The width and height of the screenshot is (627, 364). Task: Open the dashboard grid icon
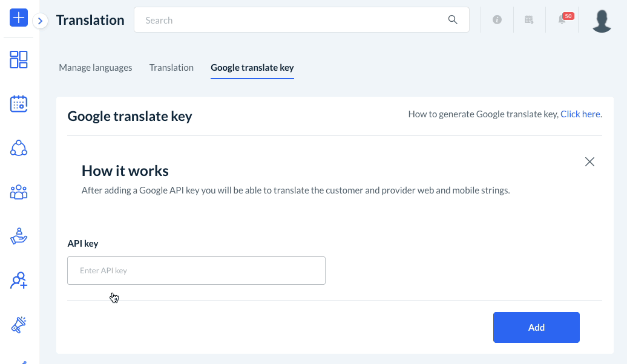click(19, 59)
